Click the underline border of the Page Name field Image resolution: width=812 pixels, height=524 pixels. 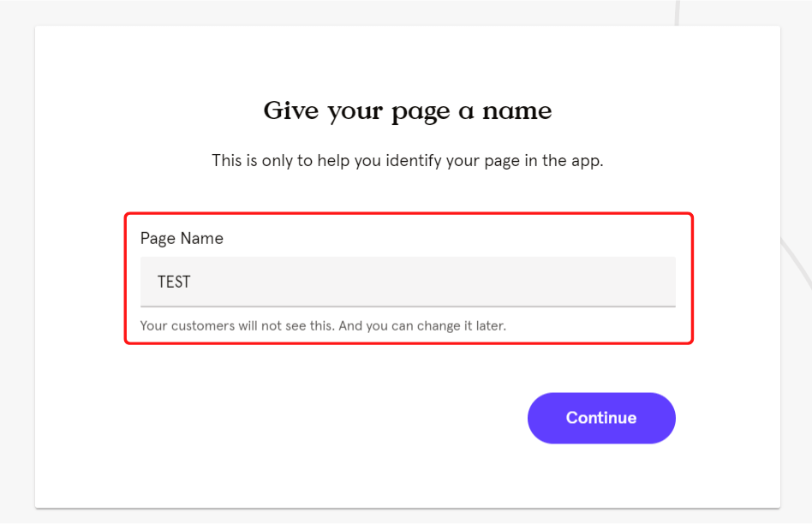click(x=408, y=307)
